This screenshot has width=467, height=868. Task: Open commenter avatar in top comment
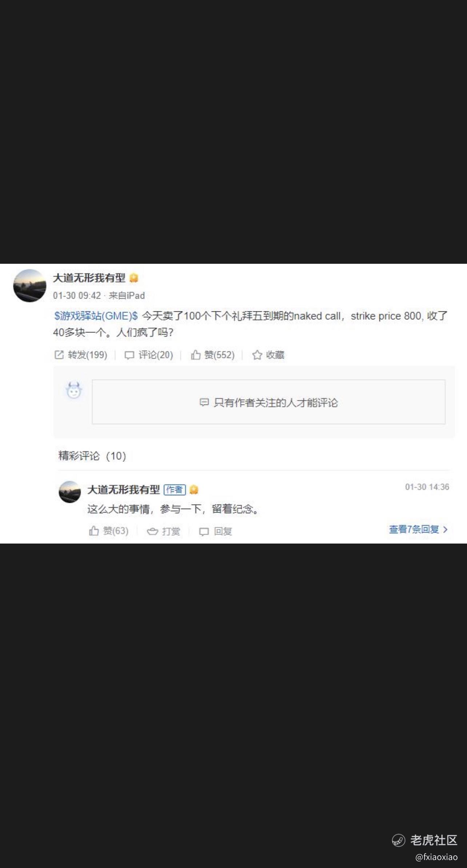point(69,492)
